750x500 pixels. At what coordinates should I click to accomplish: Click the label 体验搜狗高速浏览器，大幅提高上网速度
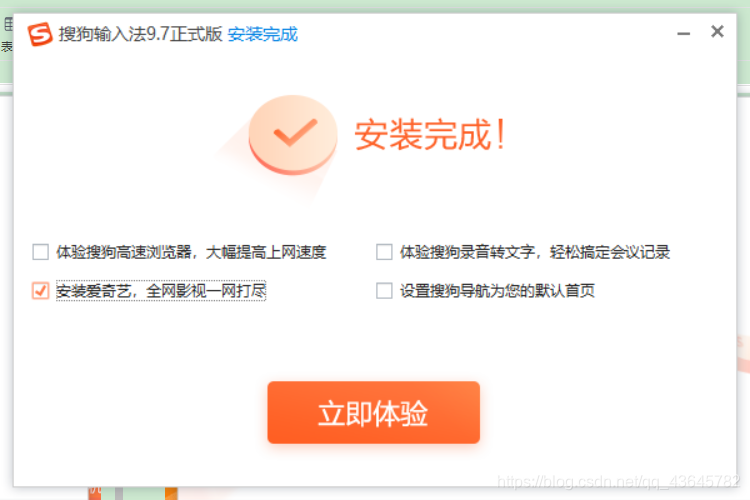pyautogui.click(x=191, y=252)
